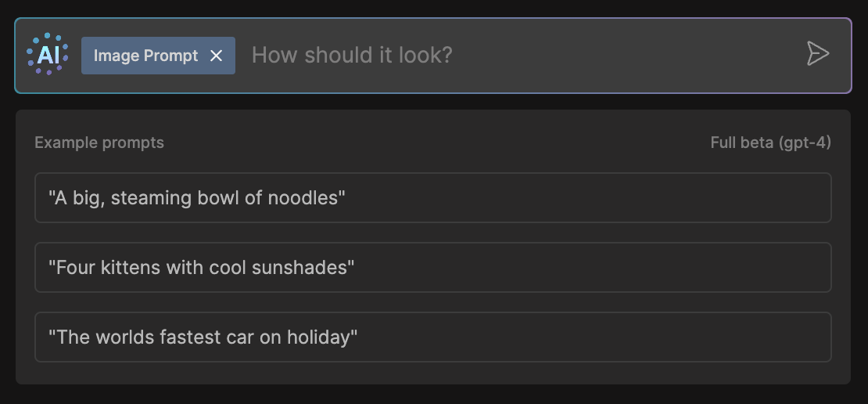Pick the "Four kittens with cool sunshades" prompt
Image resolution: width=868 pixels, height=404 pixels.
(432, 268)
